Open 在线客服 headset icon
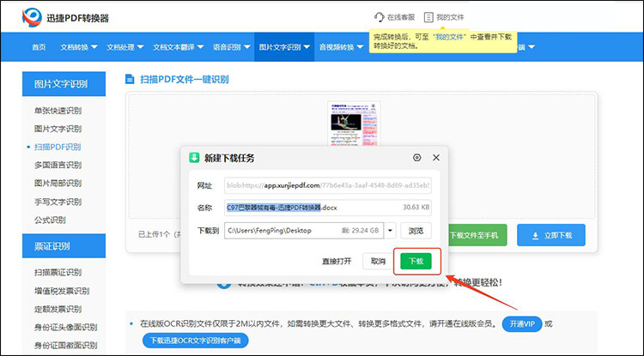This screenshot has height=356, width=644. 379,17
